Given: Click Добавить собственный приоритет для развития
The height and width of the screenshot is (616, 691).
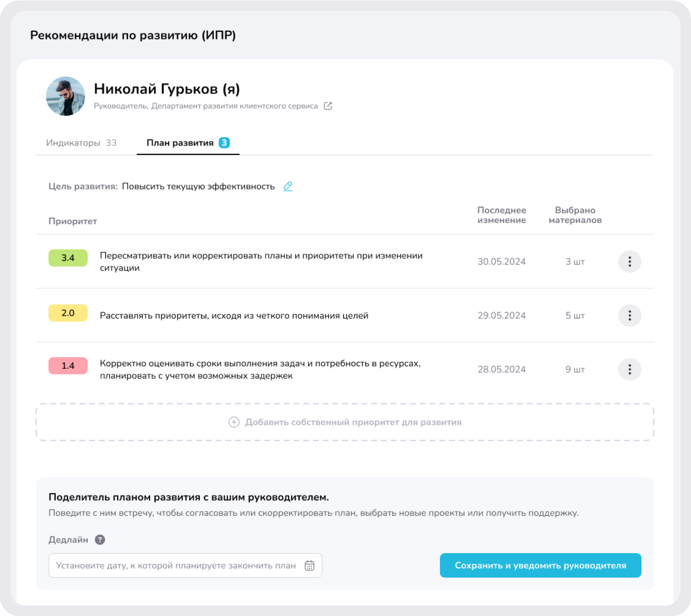Looking at the screenshot, I should pos(353,422).
